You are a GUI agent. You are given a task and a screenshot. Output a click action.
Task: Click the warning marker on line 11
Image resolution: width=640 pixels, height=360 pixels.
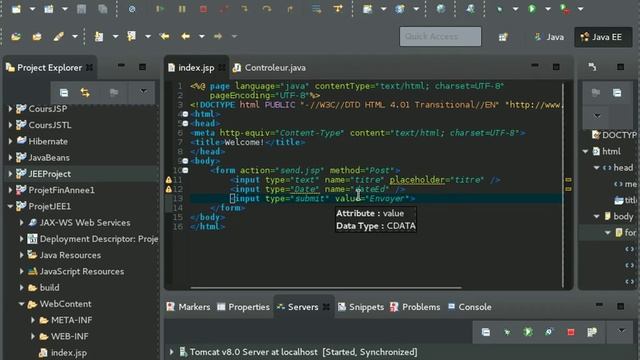point(168,180)
